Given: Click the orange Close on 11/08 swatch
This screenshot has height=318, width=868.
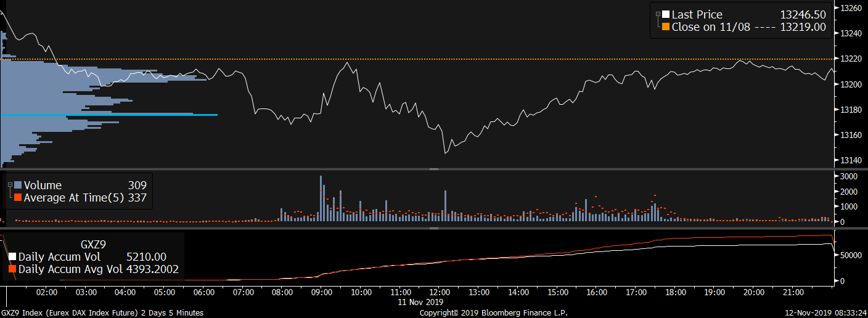Looking at the screenshot, I should click(666, 27).
